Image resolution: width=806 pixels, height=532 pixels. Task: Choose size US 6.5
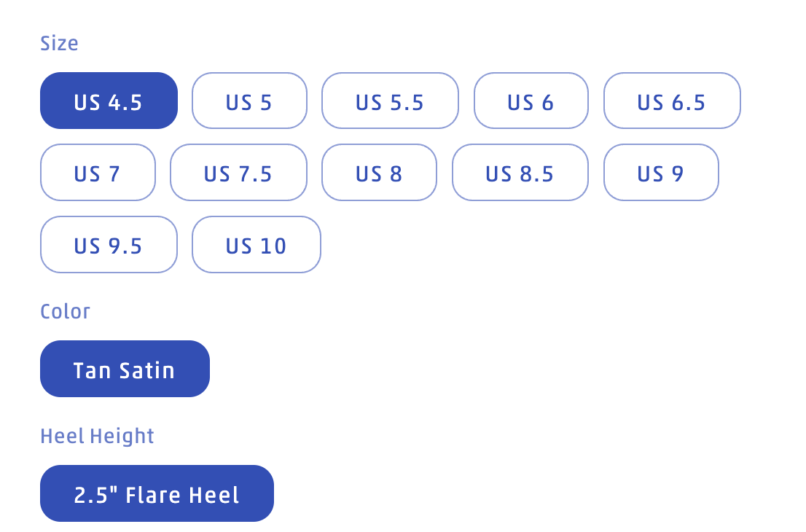[x=672, y=101]
